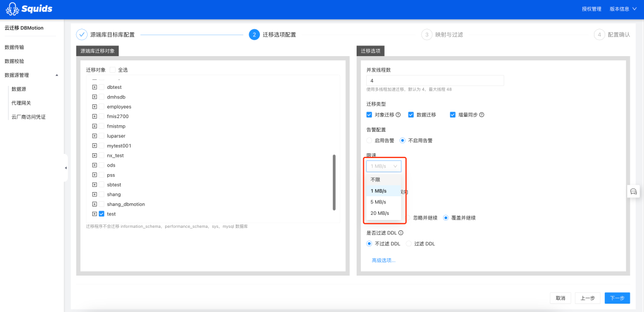
Task: Expand the dmhsdb tree node
Action: pos(94,97)
